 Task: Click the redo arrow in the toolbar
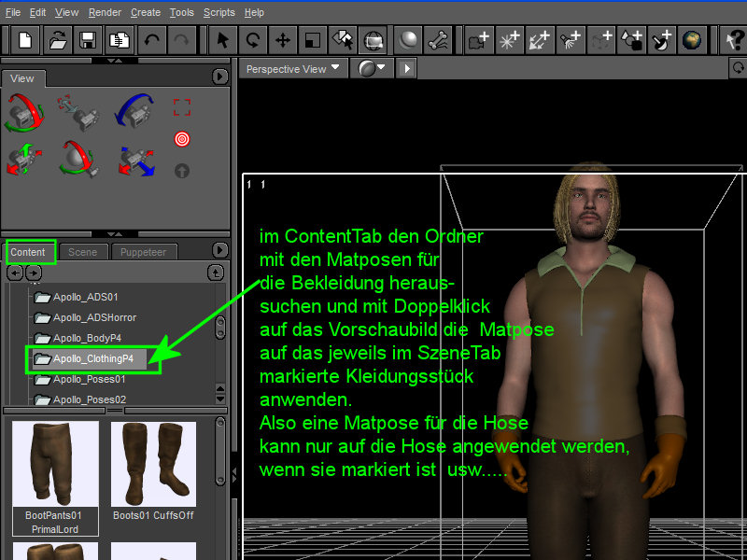pyautogui.click(x=182, y=40)
